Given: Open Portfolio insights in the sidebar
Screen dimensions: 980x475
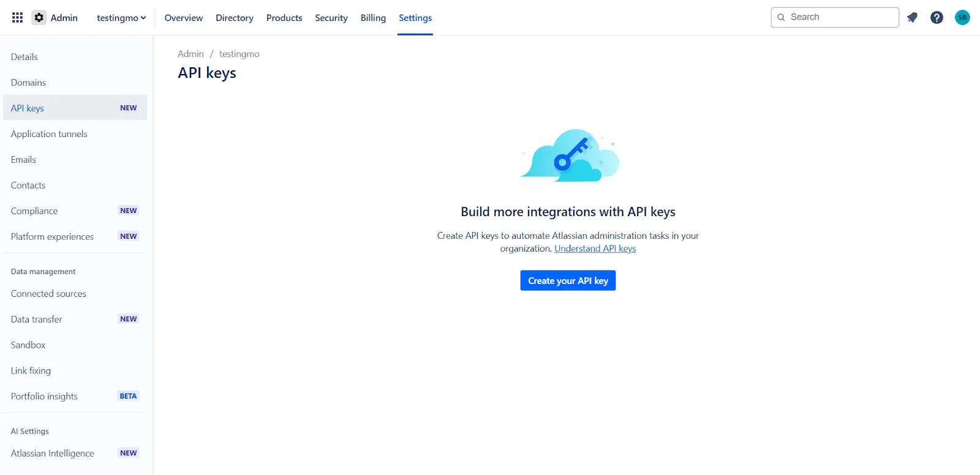Looking at the screenshot, I should [75, 397].
